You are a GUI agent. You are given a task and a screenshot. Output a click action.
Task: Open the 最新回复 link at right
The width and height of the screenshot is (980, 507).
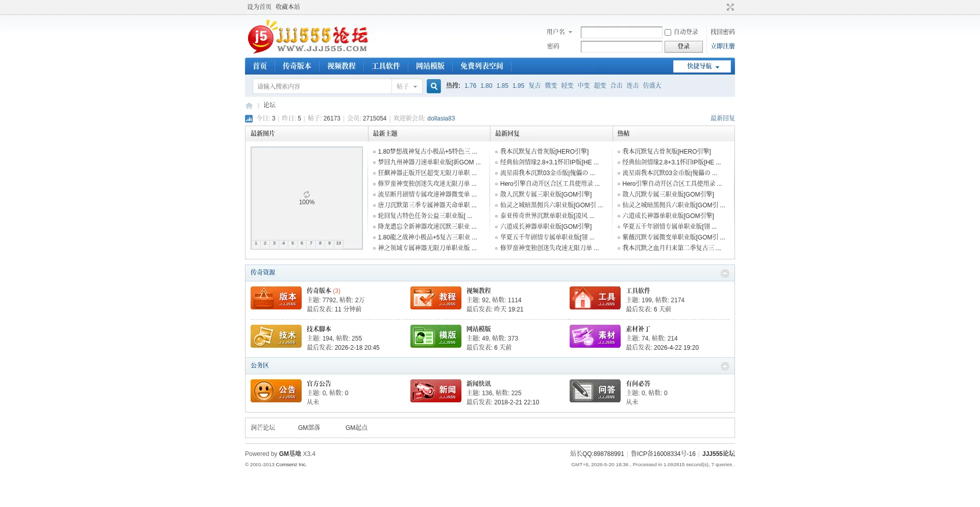click(x=723, y=118)
